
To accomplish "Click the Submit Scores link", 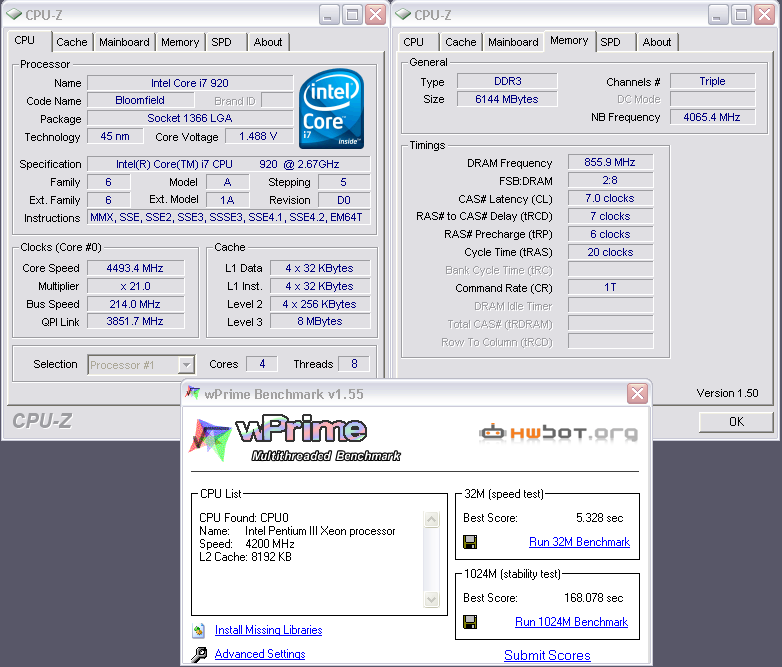I will (547, 655).
